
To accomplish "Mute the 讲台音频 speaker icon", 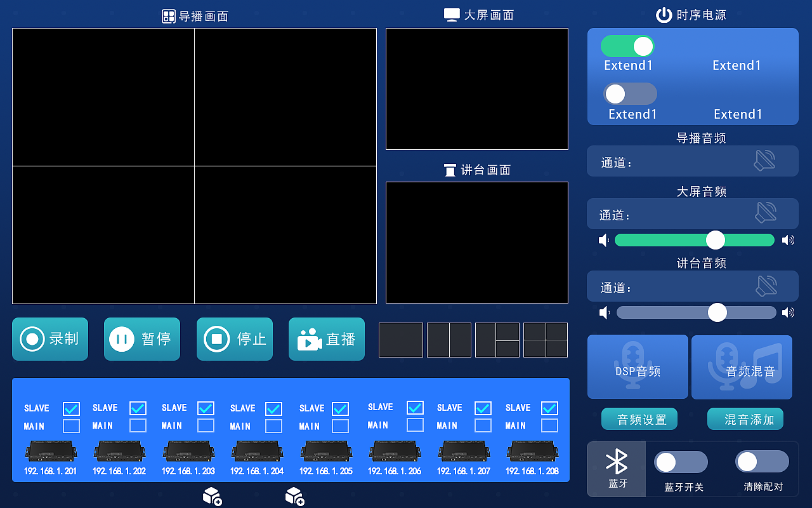I will coord(766,286).
